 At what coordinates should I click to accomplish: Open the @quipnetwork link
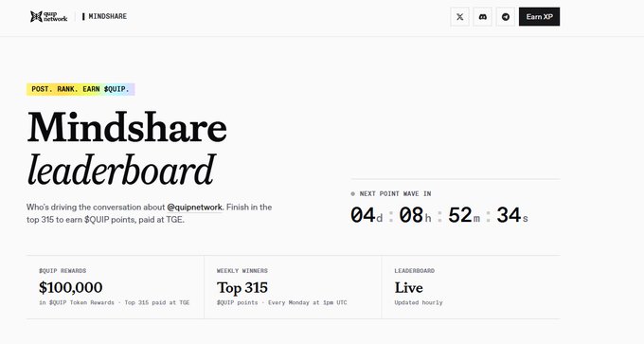pyautogui.click(x=195, y=208)
